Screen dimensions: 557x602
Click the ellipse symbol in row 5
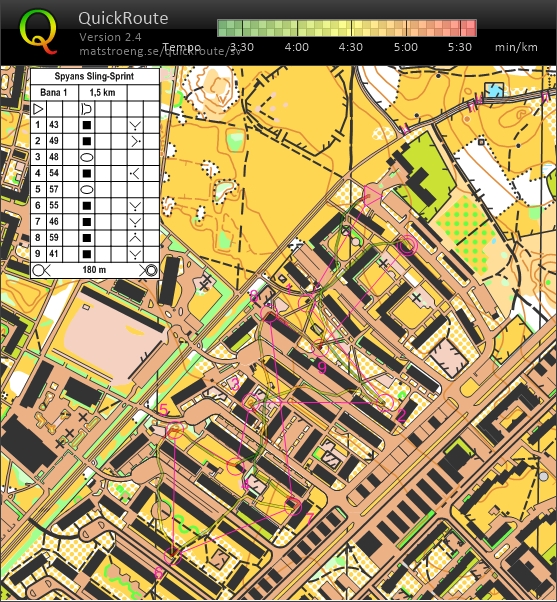[x=87, y=190]
